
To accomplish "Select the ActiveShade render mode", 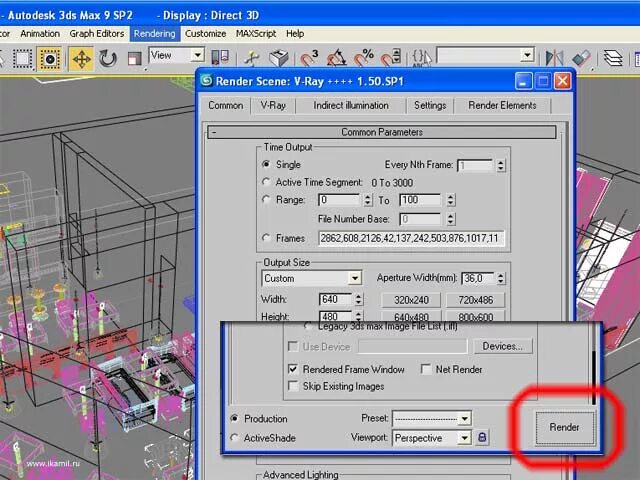I will pos(234,438).
